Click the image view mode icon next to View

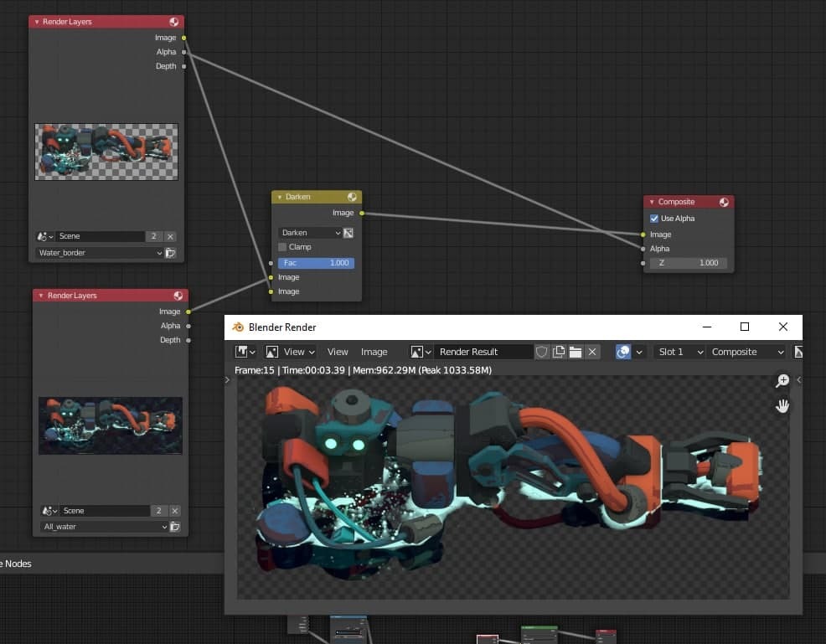click(x=271, y=352)
